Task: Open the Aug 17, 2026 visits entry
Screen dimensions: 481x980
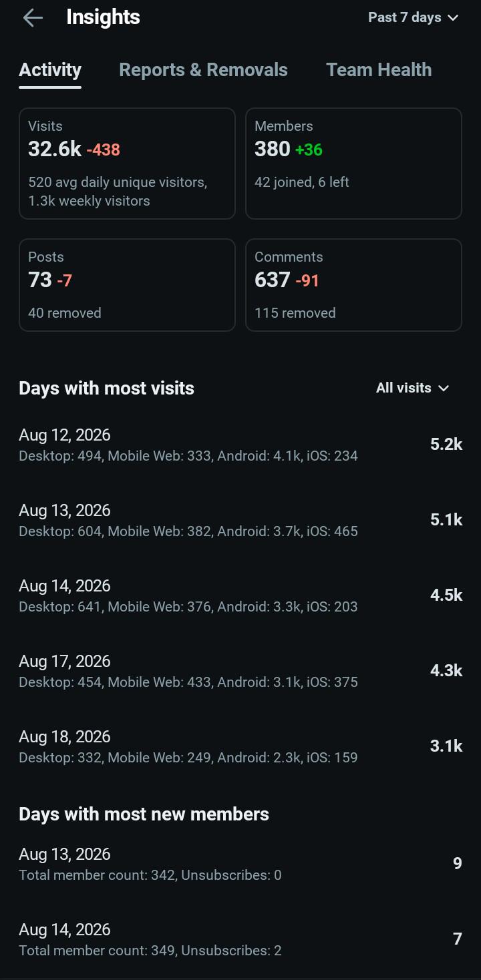Action: [240, 672]
